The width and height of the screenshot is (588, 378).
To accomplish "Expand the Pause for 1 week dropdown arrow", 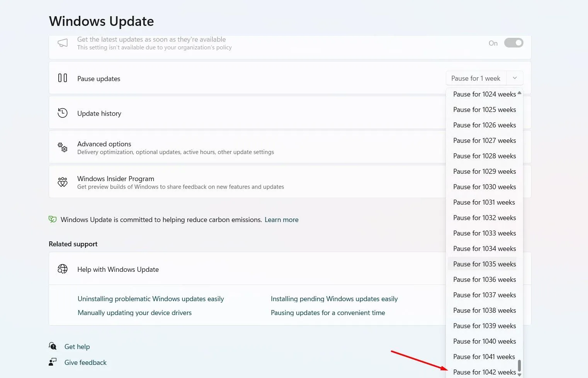I will coord(515,78).
